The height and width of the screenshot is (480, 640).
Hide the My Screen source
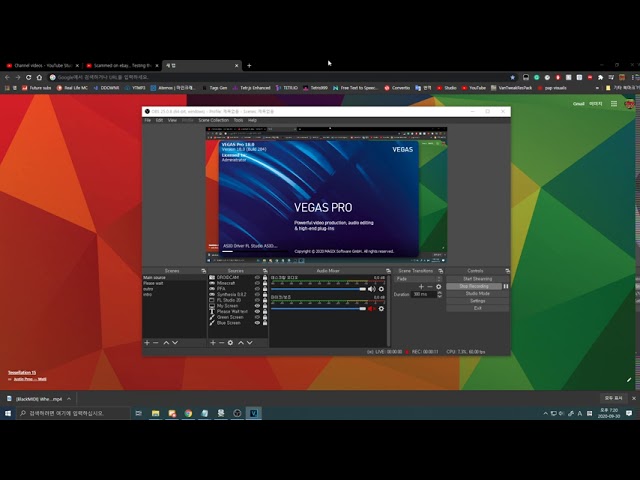click(x=257, y=306)
